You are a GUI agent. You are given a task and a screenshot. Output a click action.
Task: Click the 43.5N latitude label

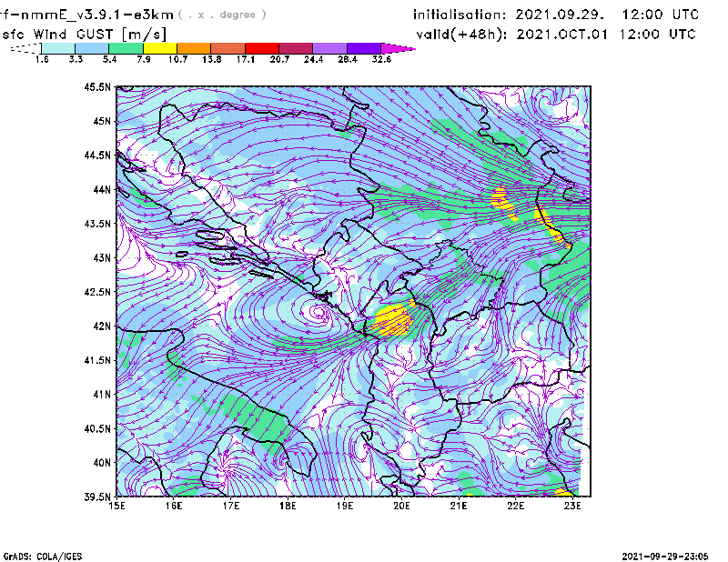click(97, 224)
